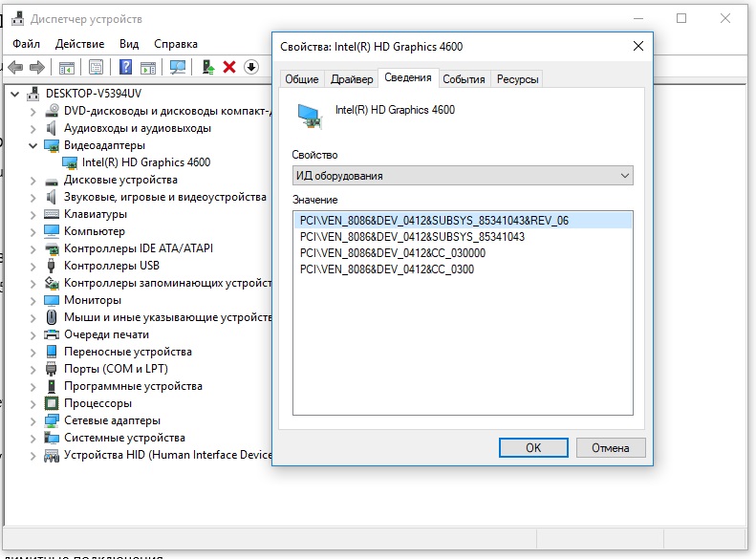Viewport: 756px width, 559px height.
Task: Click the properties toolbar icon
Action: [96, 67]
